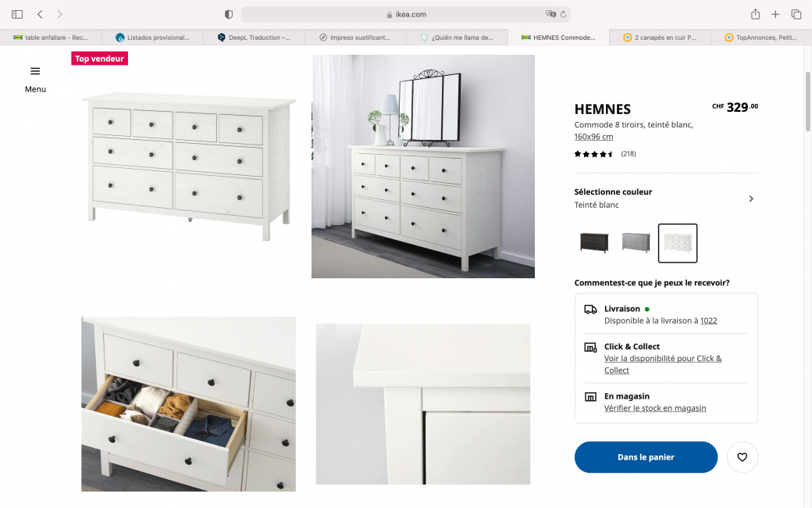
Task: Click the privacy shield icon
Action: [228, 15]
